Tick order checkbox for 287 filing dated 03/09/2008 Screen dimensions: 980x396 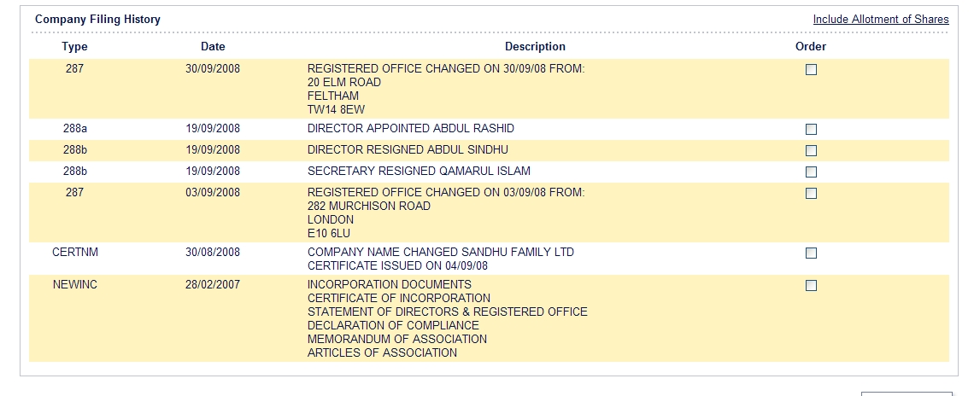811,194
